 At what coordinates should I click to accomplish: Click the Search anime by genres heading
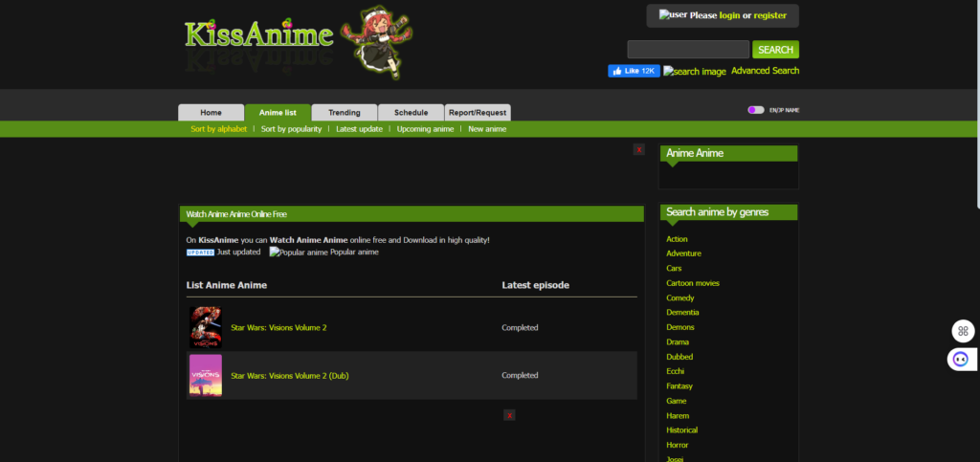pos(718,212)
